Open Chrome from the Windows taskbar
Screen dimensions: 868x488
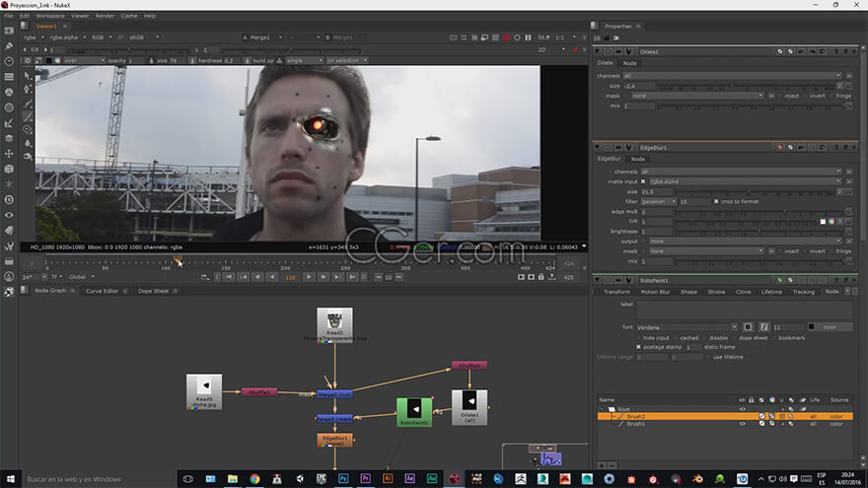254,478
